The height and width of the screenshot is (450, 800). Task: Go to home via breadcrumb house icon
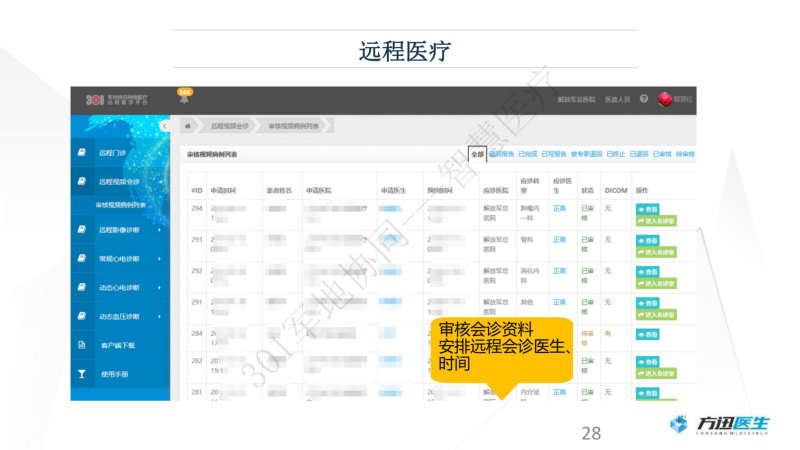point(188,126)
